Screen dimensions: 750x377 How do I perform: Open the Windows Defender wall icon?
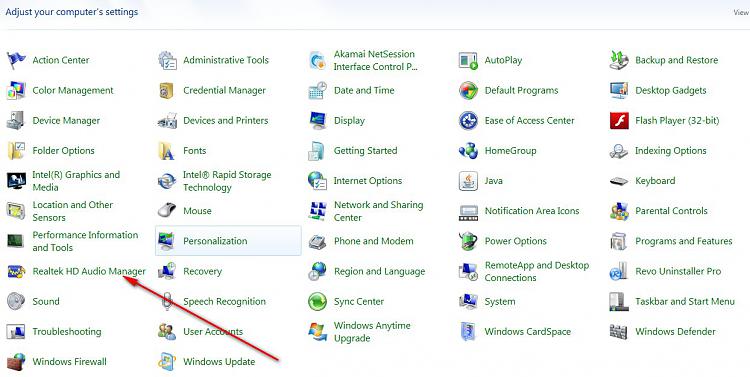coord(619,332)
